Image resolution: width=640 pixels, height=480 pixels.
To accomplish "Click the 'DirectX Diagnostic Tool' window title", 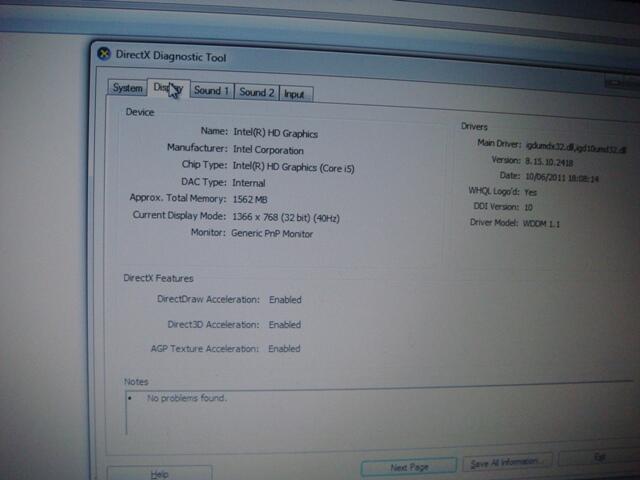I will (x=171, y=56).
